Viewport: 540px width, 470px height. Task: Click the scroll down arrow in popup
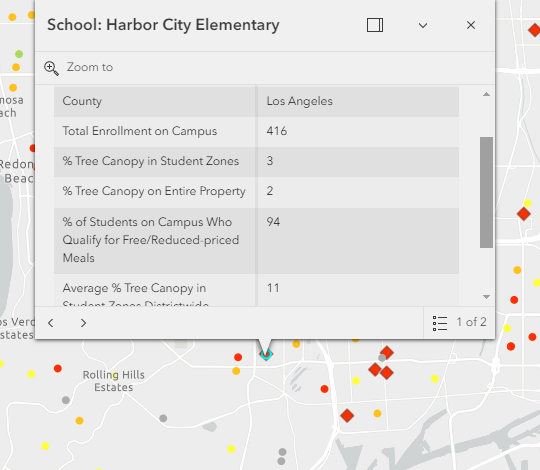pyautogui.click(x=486, y=297)
